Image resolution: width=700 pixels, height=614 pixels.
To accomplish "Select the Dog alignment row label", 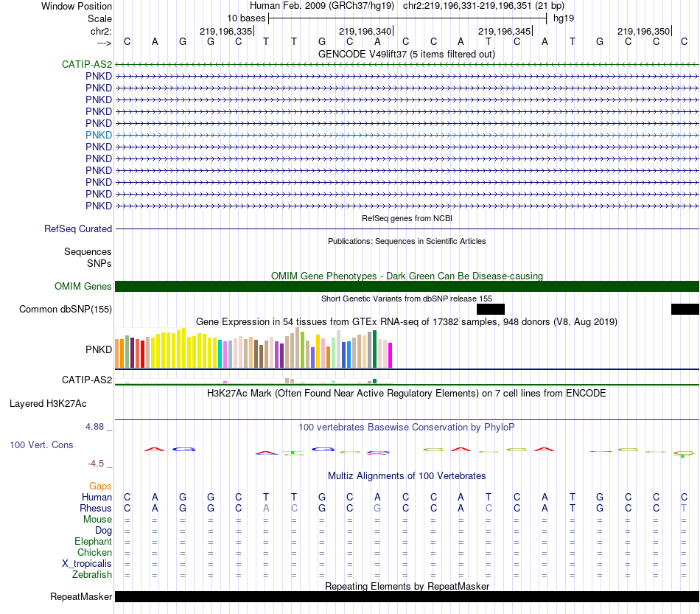I will pyautogui.click(x=103, y=531).
